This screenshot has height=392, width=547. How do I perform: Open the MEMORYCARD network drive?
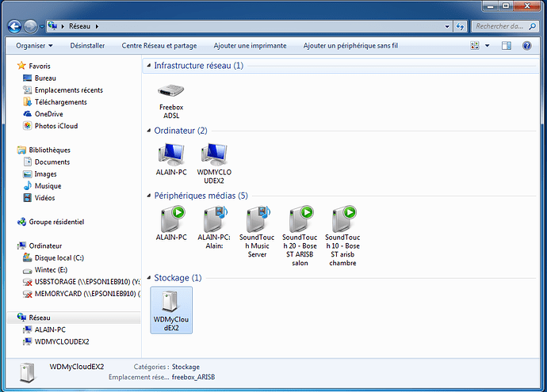81,293
